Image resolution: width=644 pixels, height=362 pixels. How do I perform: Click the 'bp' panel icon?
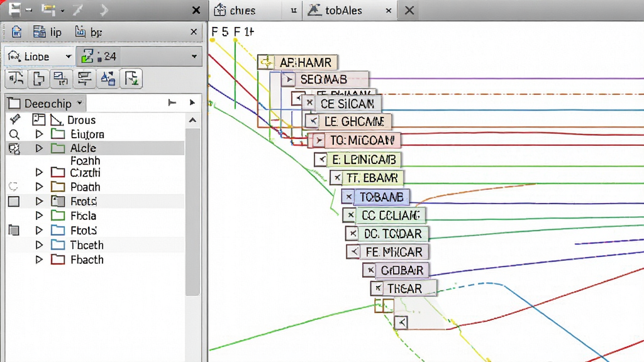pos(80,31)
